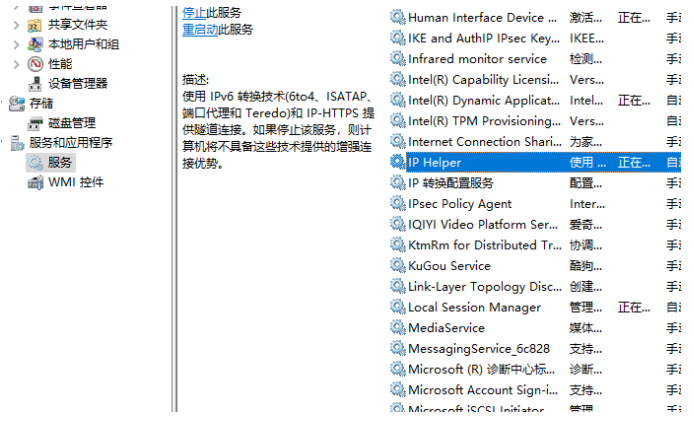Open 设备管理器 via its icon
This screenshot has height=422, width=694.
coord(35,84)
